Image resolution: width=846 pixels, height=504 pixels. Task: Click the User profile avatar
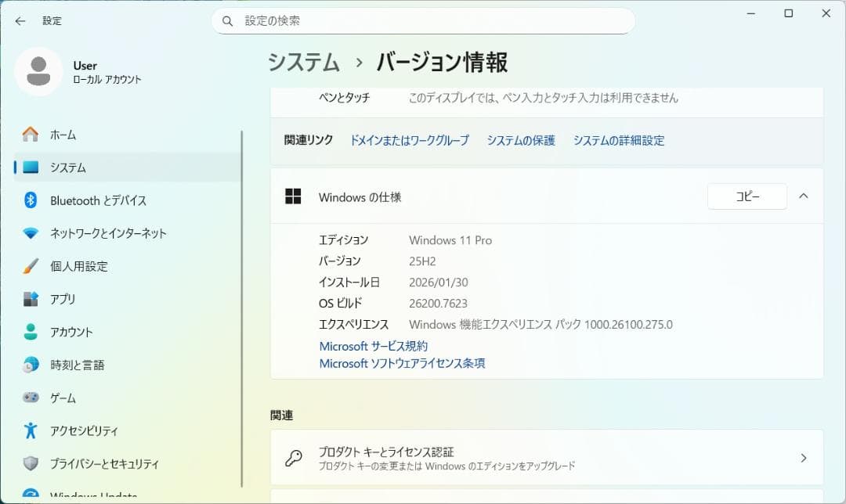pos(38,72)
